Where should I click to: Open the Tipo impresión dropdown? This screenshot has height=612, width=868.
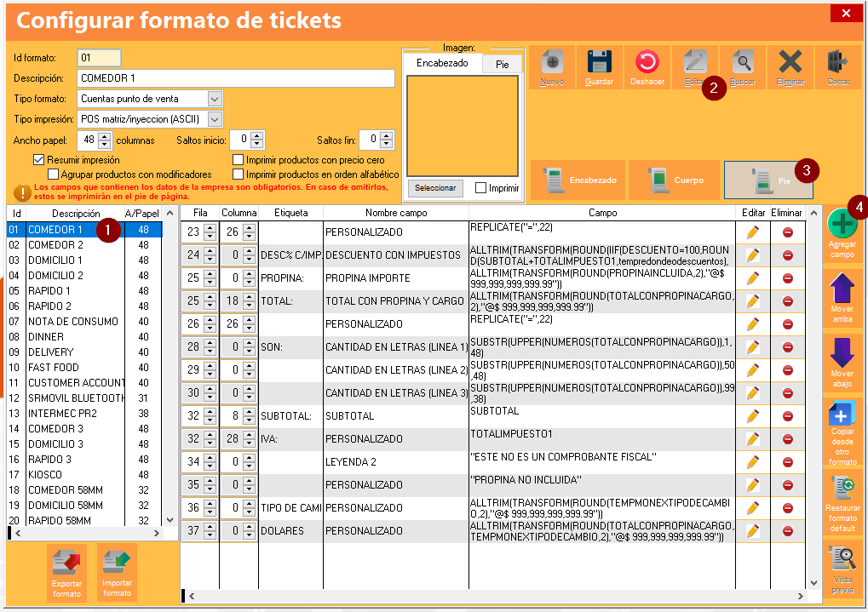pos(215,119)
